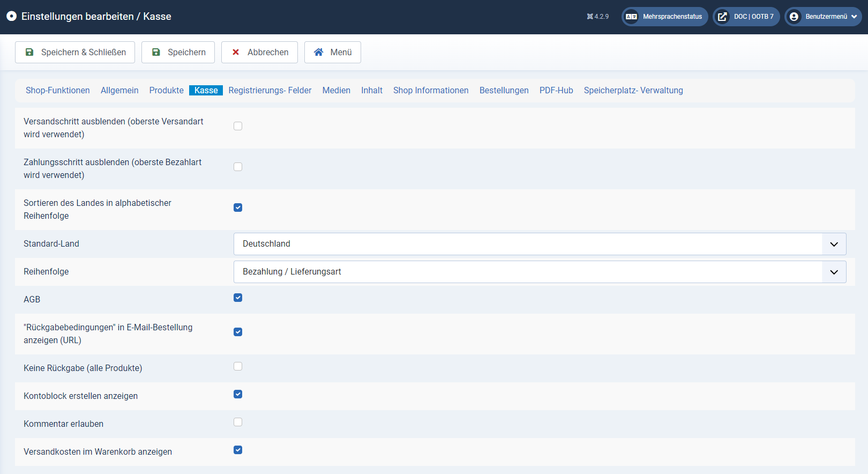Open the Bestellungen tab
The image size is (868, 474).
pos(504,90)
